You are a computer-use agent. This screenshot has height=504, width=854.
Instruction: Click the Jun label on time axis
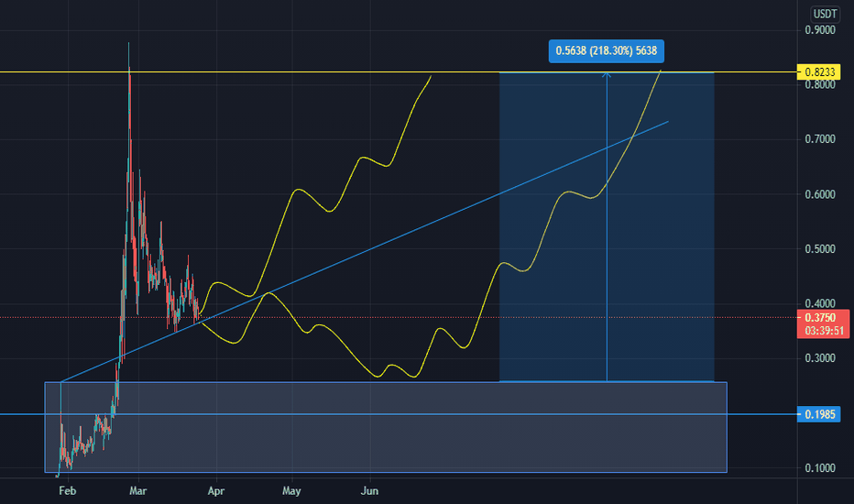point(369,491)
